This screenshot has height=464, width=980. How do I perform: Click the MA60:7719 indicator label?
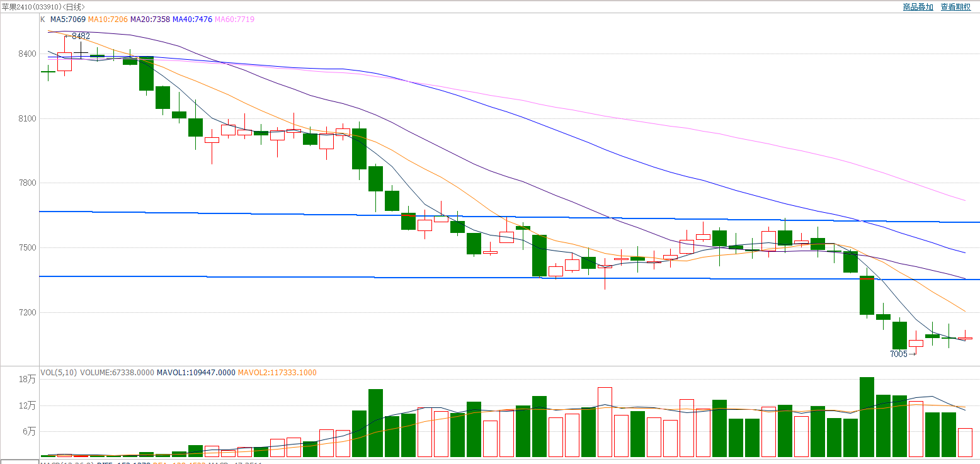tap(234, 20)
